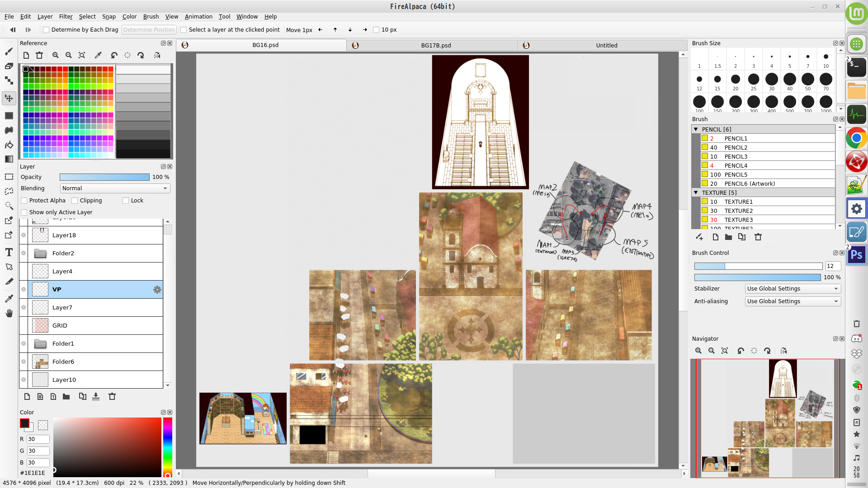Image resolution: width=868 pixels, height=488 pixels.
Task: Open the Filter menu
Action: pos(66,17)
